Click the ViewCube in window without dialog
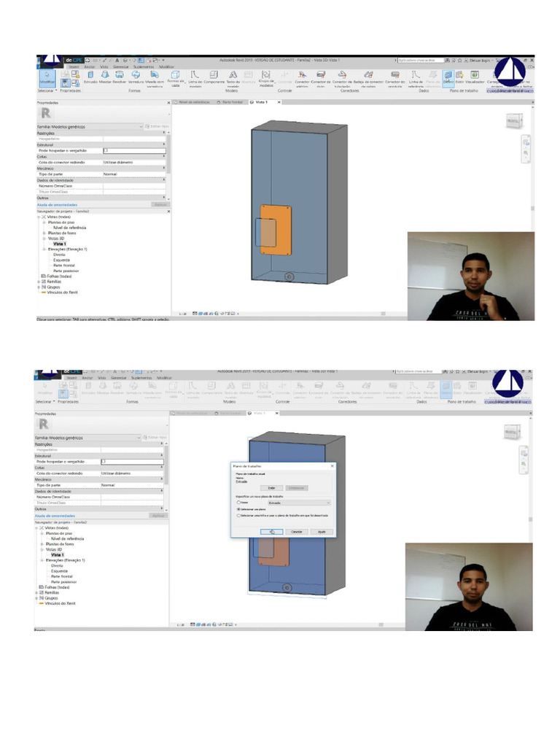Screen dimensions: 560x747 coord(514,121)
